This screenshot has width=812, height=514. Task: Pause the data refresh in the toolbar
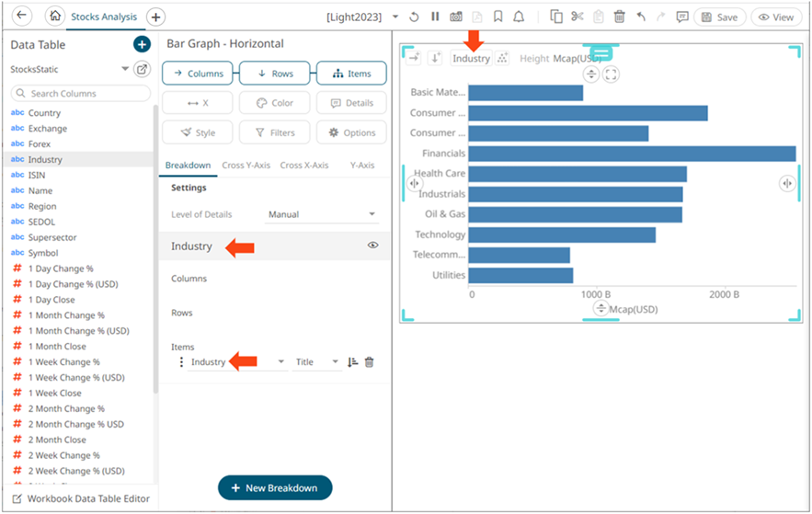[436, 17]
